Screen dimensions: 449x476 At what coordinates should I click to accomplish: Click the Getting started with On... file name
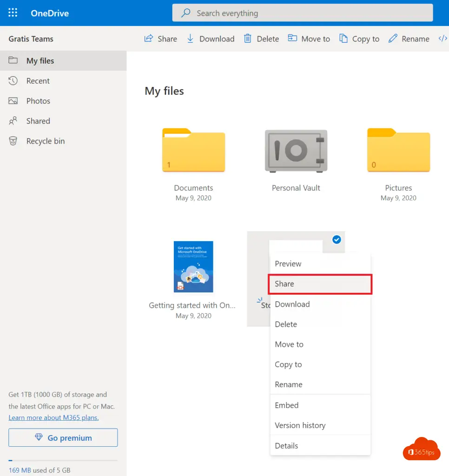coord(192,305)
